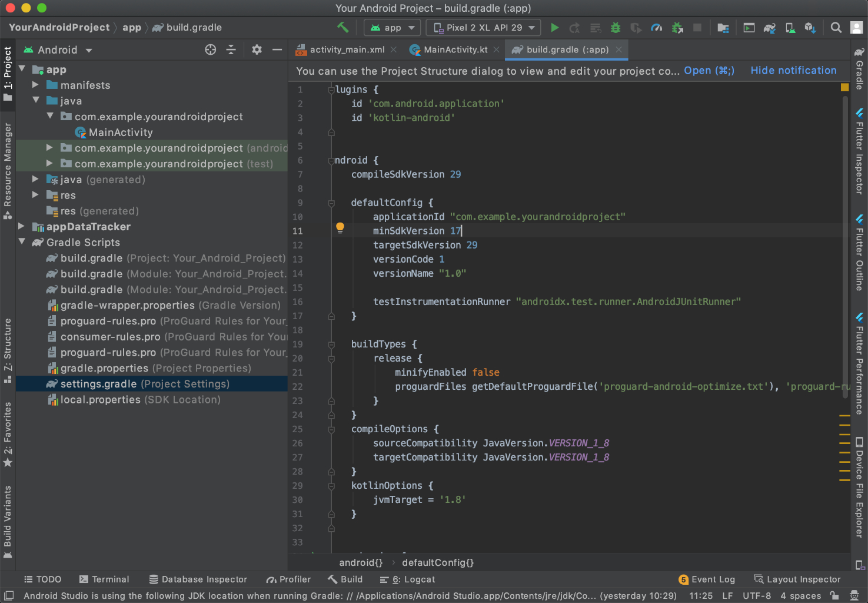Click the Open (⌘;) link in notification
This screenshot has width=868, height=603.
pyautogui.click(x=709, y=71)
